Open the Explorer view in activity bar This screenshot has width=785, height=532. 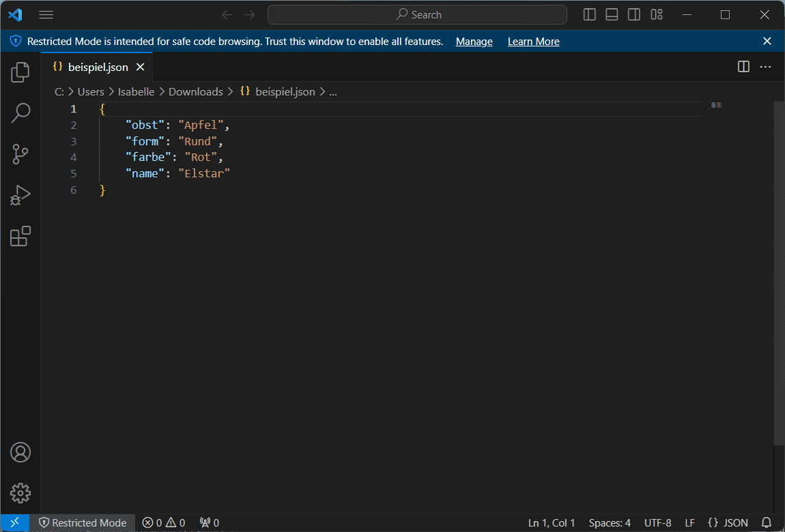pos(20,72)
